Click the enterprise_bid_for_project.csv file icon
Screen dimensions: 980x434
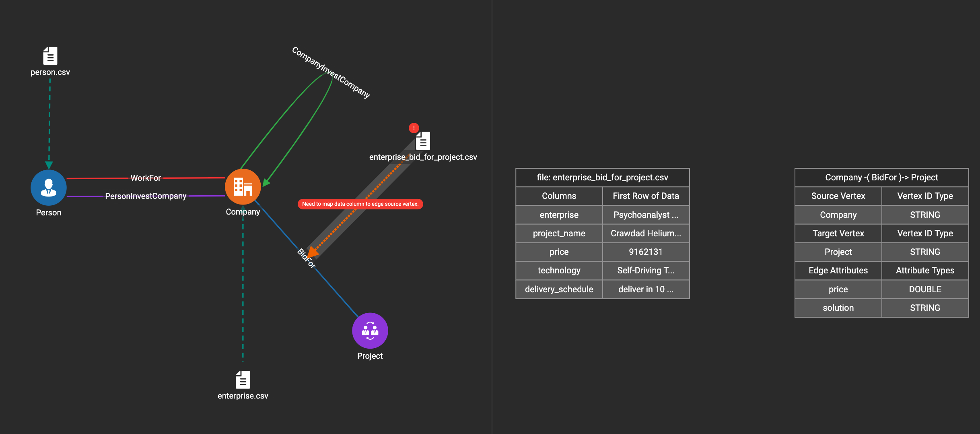point(423,141)
